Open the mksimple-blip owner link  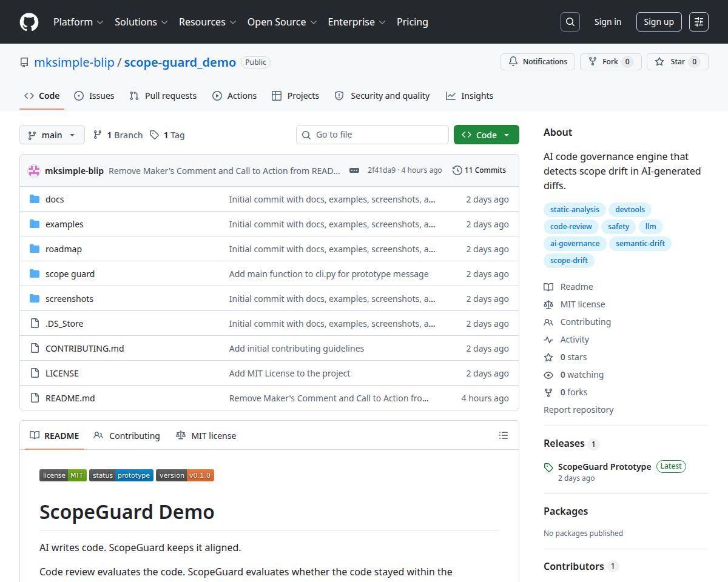(x=74, y=62)
